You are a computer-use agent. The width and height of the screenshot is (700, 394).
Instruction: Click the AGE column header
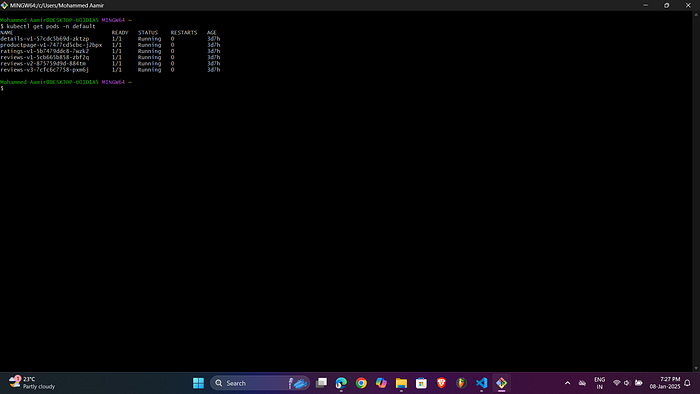212,33
